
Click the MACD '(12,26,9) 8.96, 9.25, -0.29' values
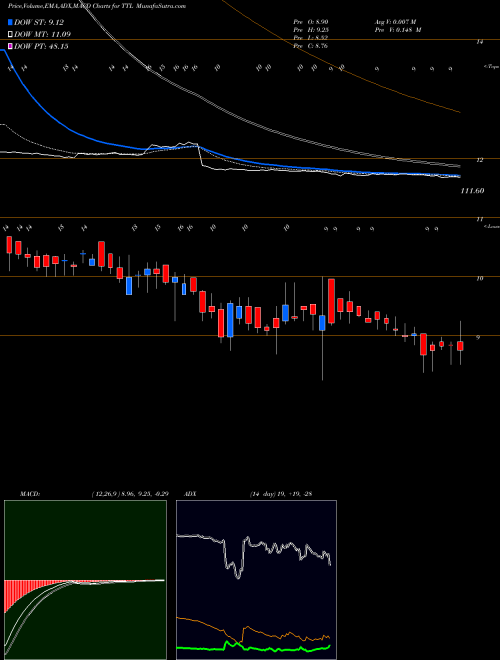(x=130, y=493)
